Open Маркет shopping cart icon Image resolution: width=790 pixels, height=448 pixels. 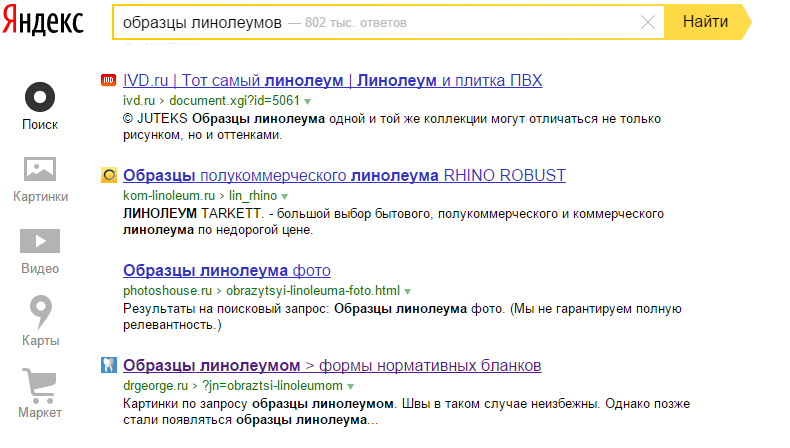click(39, 386)
